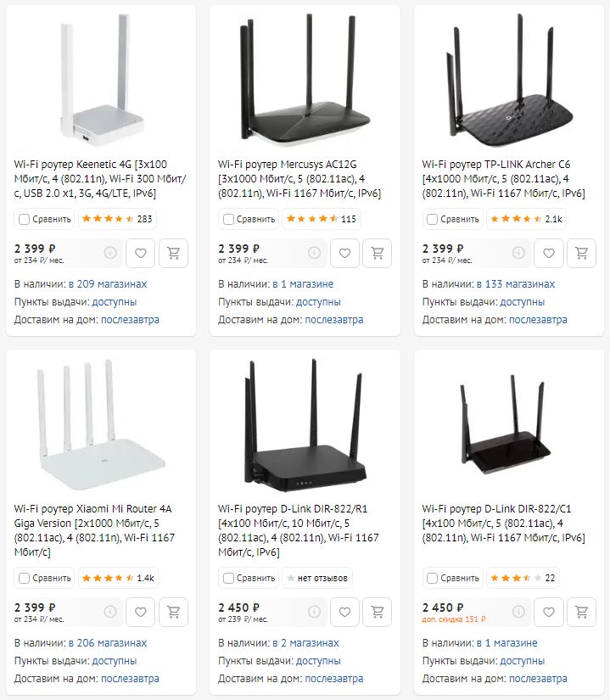Viewport: 610px width, 700px height.
Task: Open 'в 133 магазинах' link for Archer C6
Action: coord(516,284)
